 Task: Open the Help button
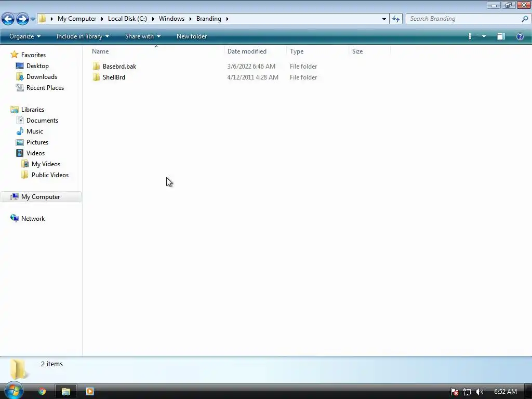tap(520, 36)
